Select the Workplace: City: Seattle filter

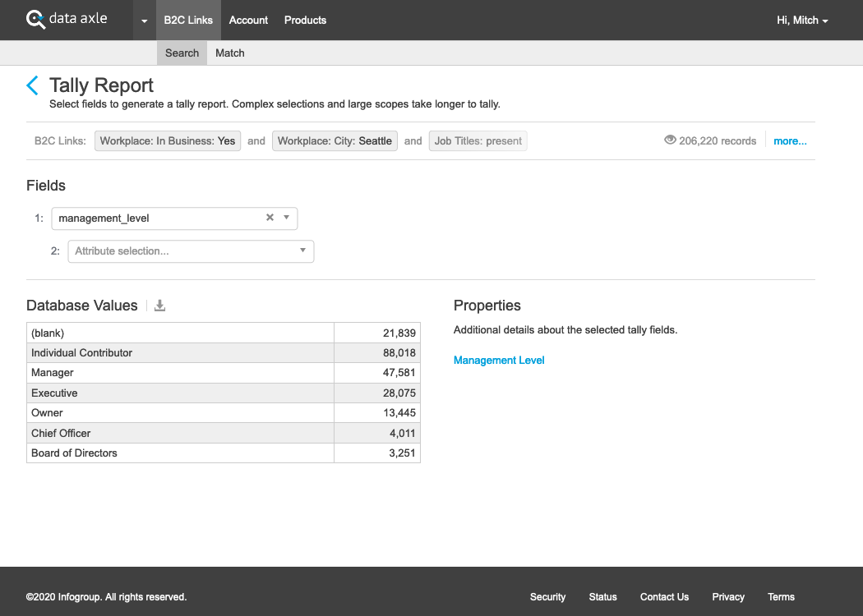coord(335,140)
